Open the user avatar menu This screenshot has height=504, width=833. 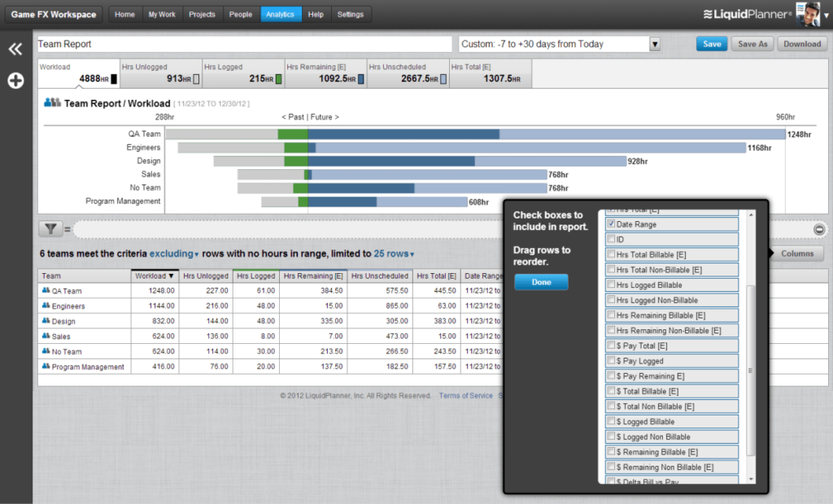coord(808,15)
